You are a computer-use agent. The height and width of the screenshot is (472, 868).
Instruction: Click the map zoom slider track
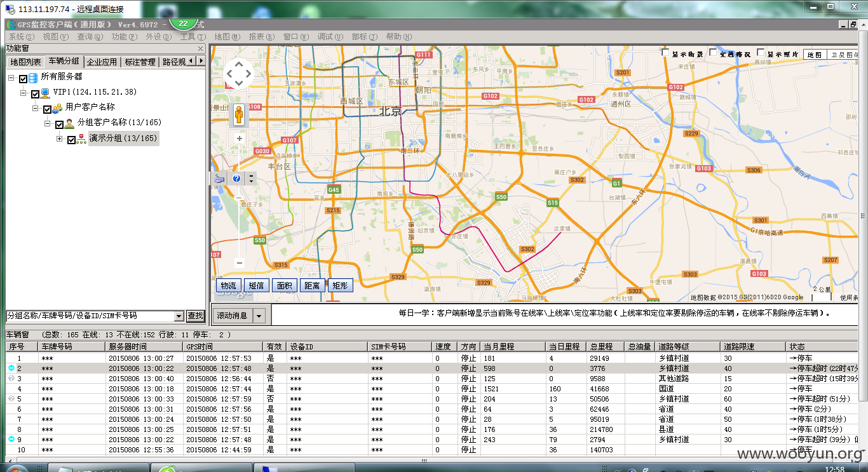click(240, 200)
